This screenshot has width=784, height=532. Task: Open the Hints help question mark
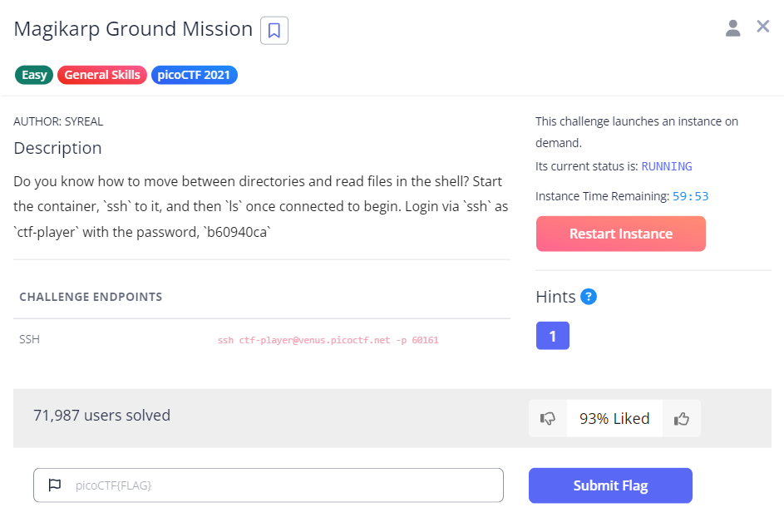[589, 296]
